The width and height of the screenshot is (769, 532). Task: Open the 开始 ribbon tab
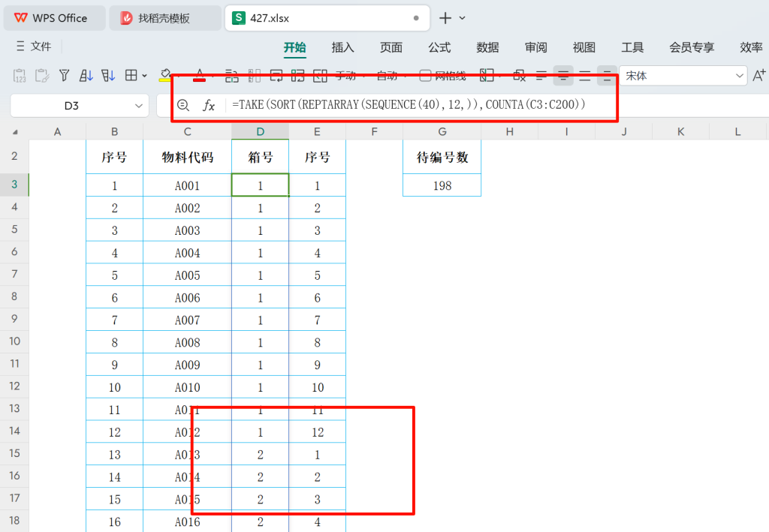(294, 47)
